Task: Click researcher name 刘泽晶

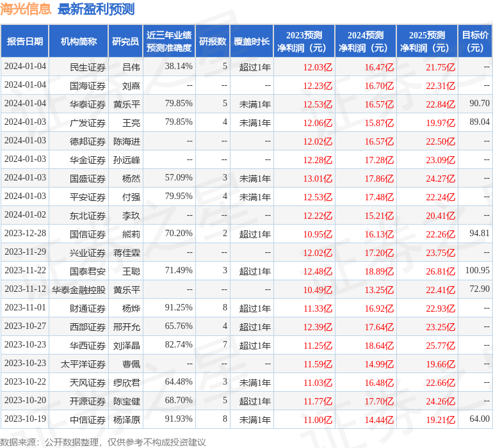Action: 127,345
